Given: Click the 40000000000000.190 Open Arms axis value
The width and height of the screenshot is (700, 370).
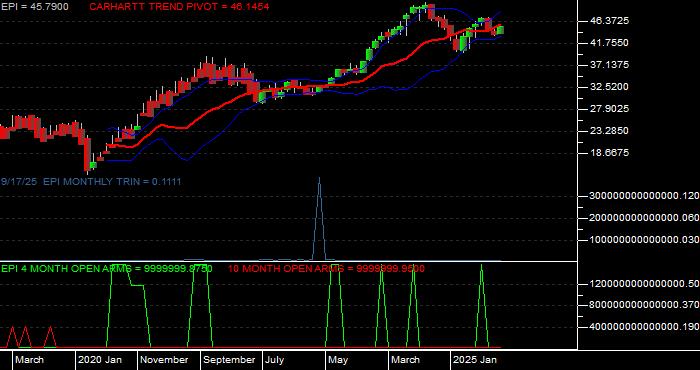Looking at the screenshot, I should [644, 327].
